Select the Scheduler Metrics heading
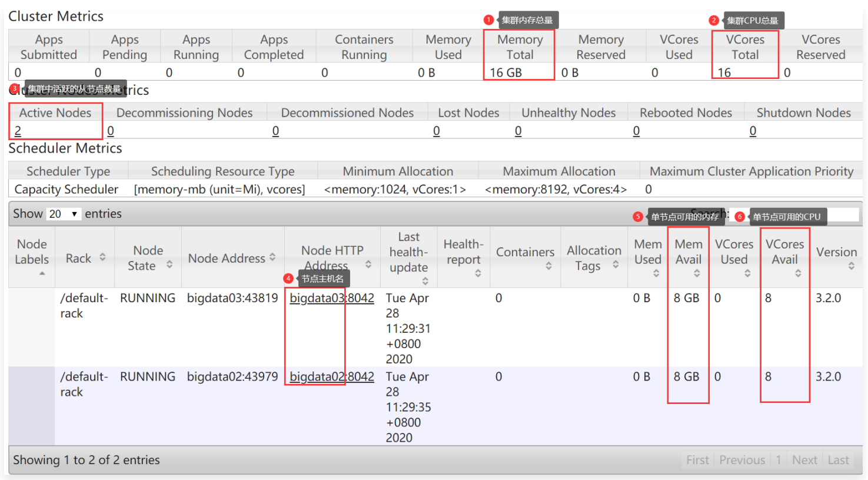Viewport: 868px width, 480px height. [65, 148]
